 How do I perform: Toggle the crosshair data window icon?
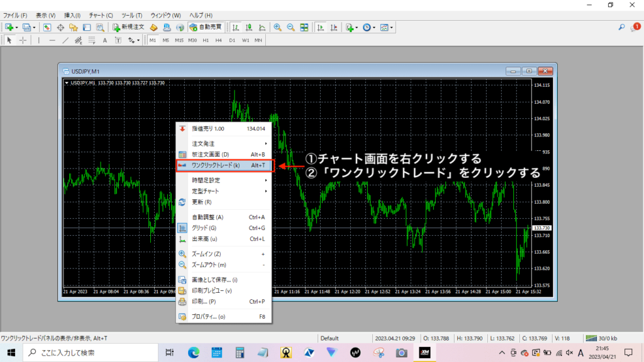point(60,28)
